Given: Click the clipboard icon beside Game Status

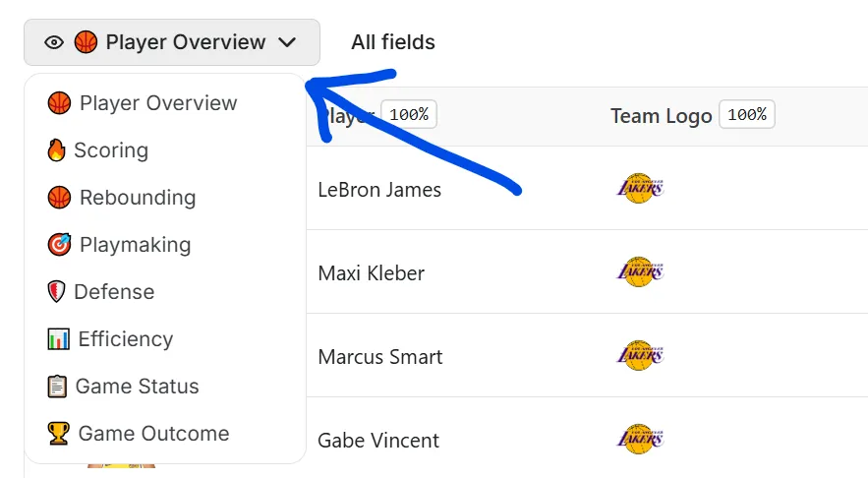Looking at the screenshot, I should coord(57,387).
